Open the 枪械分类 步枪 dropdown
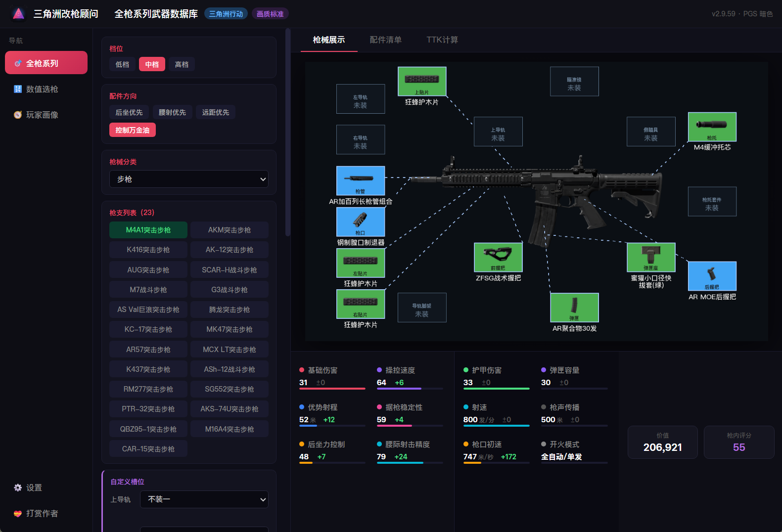782x532 pixels. point(189,179)
